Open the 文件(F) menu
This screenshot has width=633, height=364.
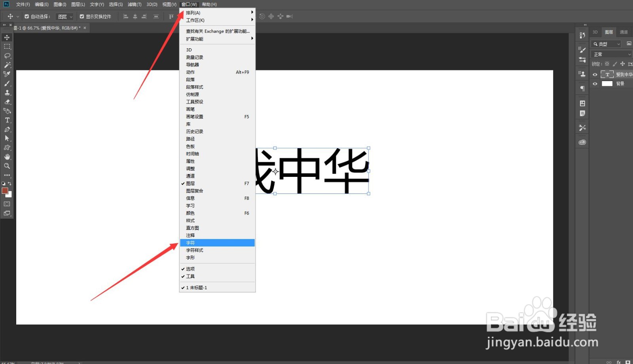[23, 4]
